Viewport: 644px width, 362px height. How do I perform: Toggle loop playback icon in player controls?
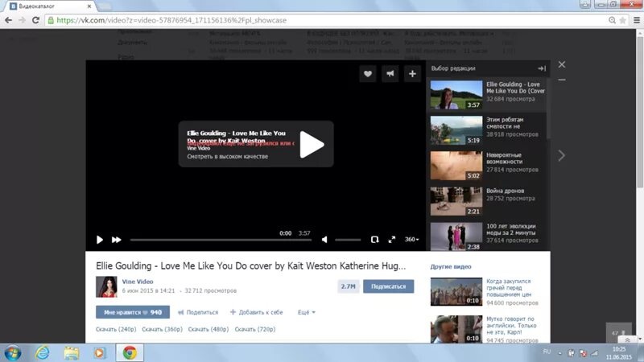(374, 240)
